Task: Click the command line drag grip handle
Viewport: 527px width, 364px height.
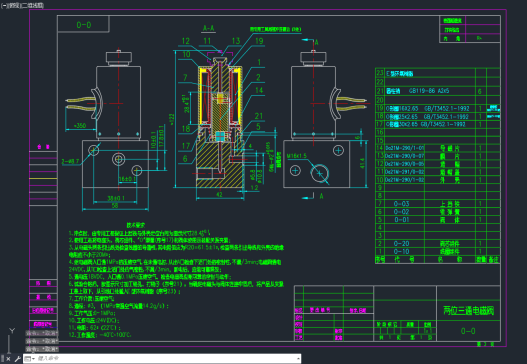Action: tap(3, 359)
